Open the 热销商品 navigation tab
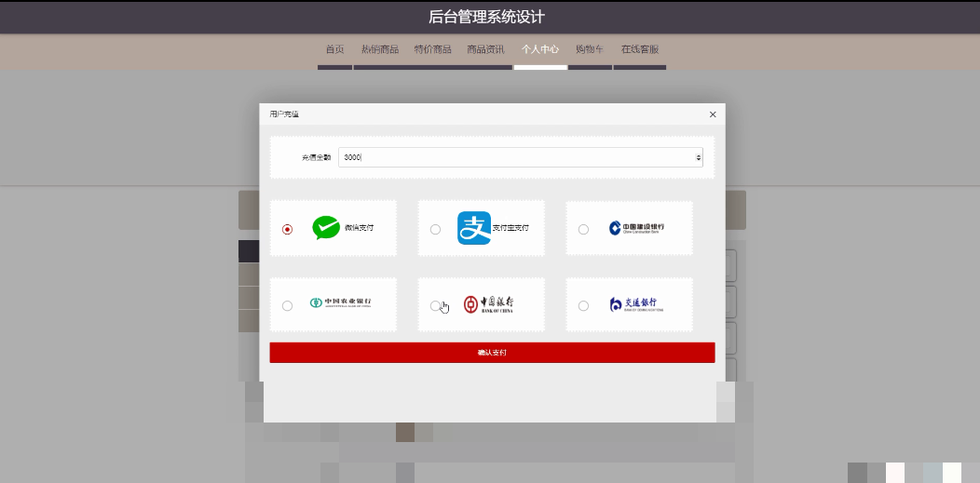Viewport: 980px width, 483px height. 380,49
